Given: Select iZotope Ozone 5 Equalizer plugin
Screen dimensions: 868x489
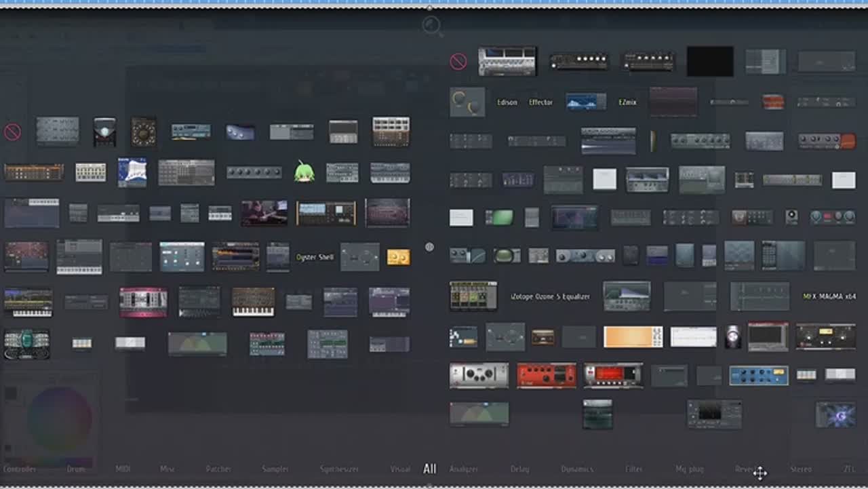Looking at the screenshot, I should [x=549, y=296].
